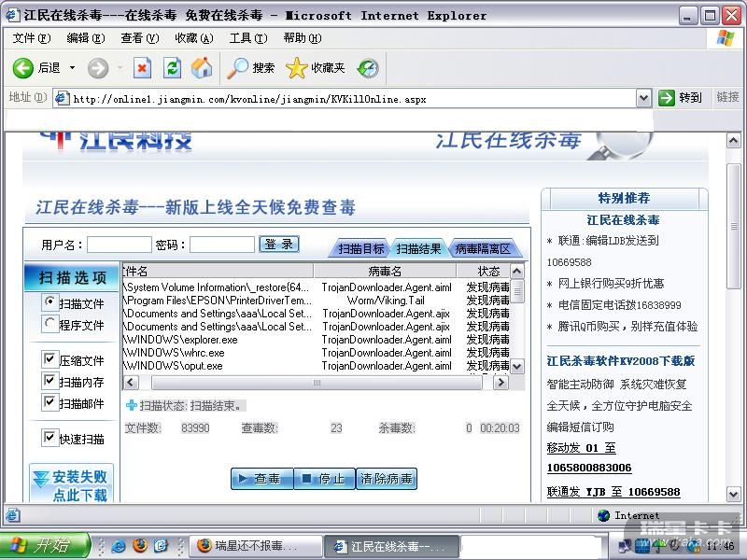Refresh the page with green arrows icon
This screenshot has height=560, width=747.
tap(172, 68)
